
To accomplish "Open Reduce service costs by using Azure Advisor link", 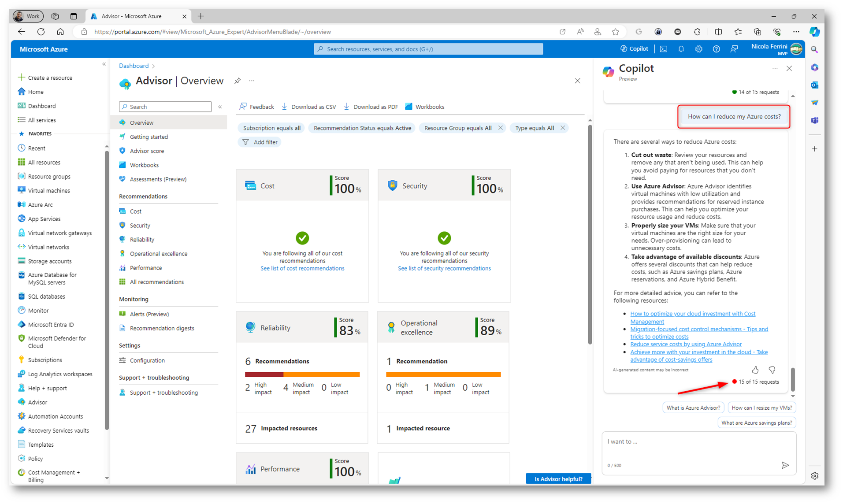I will [x=686, y=344].
